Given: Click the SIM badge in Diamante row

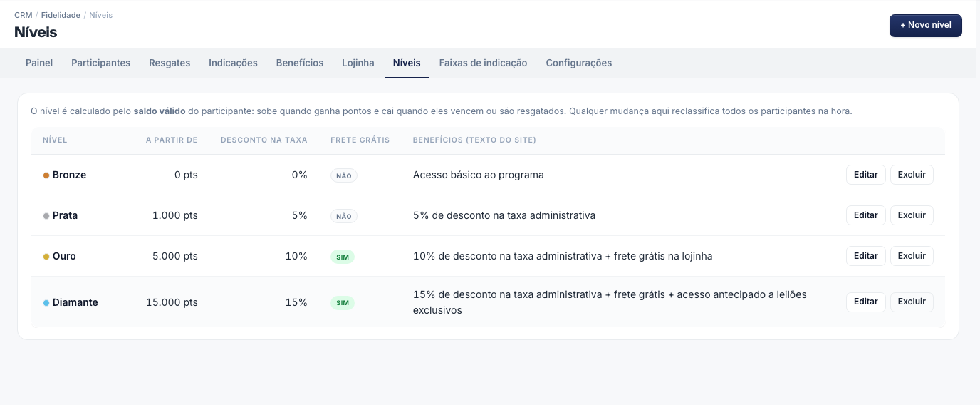Looking at the screenshot, I should (x=343, y=303).
